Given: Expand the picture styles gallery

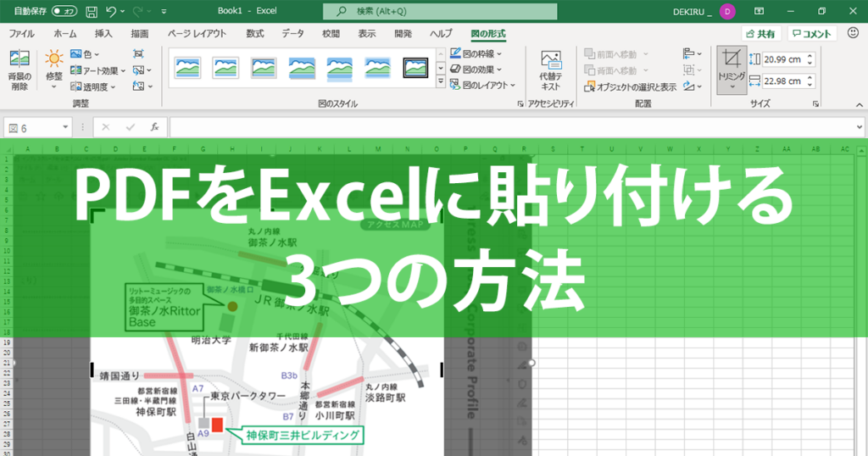Looking at the screenshot, I should pyautogui.click(x=441, y=82).
